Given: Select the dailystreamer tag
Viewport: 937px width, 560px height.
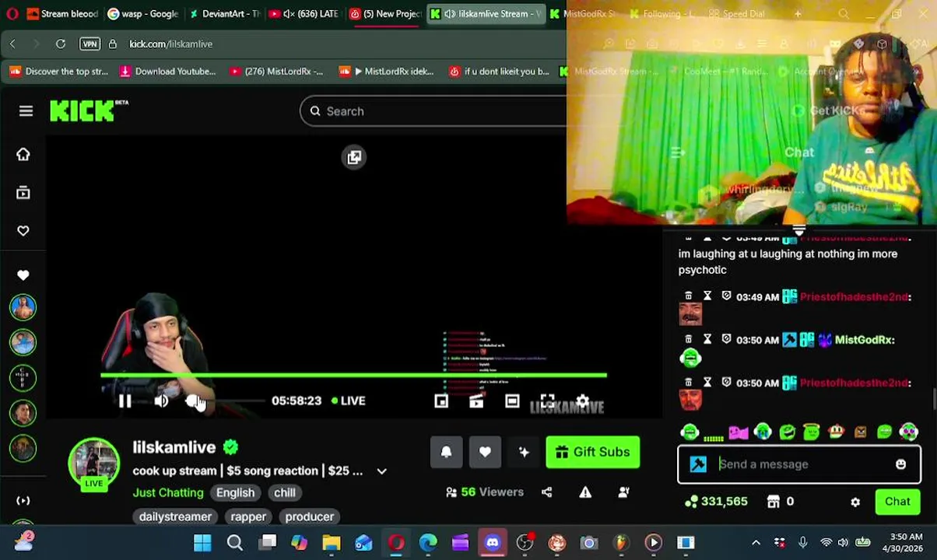Looking at the screenshot, I should [x=175, y=516].
